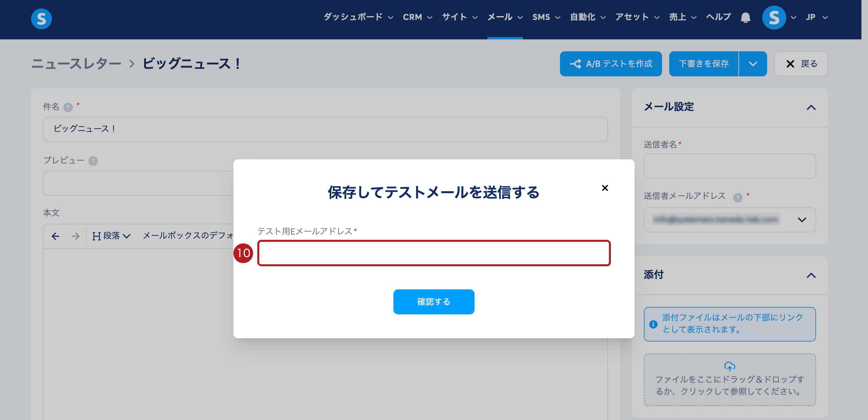Screen dimensions: 868x420
Task: Click the help icon beside 送信者メールアドレス
Action: point(738,197)
